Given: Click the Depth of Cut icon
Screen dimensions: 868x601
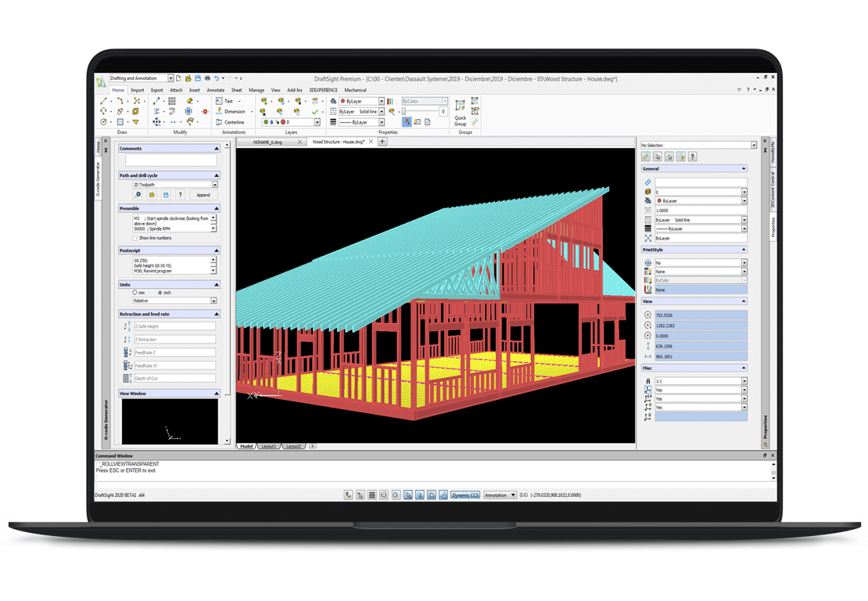Looking at the screenshot, I should pyautogui.click(x=127, y=378).
